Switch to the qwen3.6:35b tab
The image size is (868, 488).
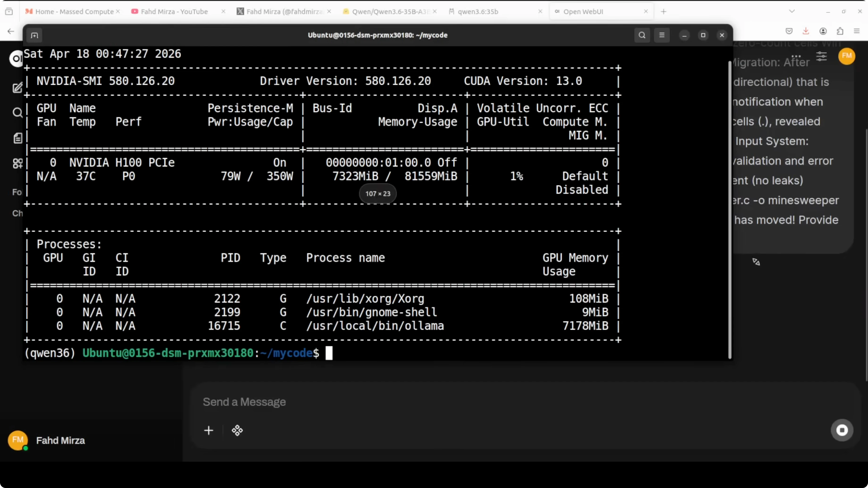click(477, 12)
